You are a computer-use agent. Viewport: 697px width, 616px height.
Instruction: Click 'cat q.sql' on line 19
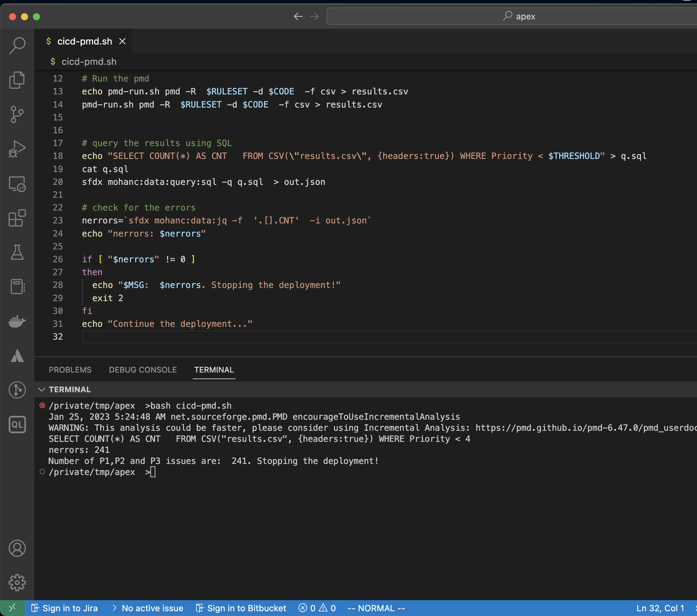(x=105, y=169)
